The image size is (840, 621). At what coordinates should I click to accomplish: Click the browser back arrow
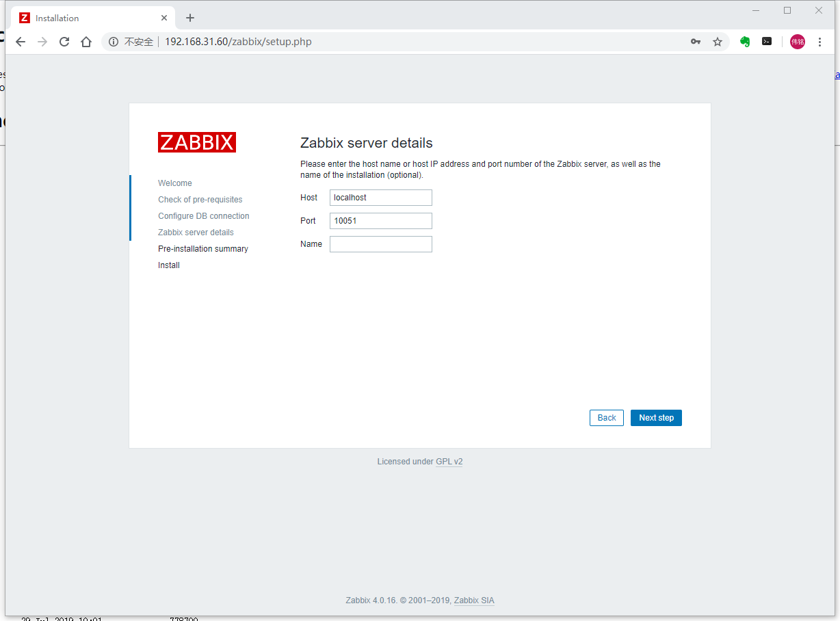(x=21, y=42)
